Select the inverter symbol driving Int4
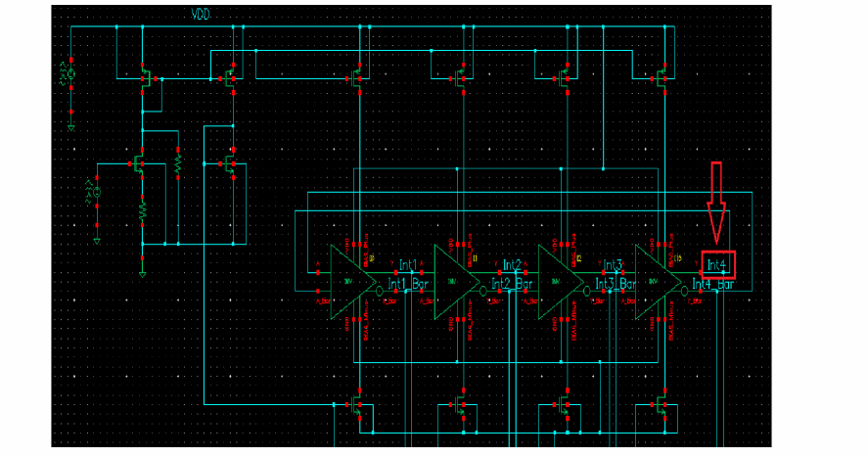This screenshot has width=868, height=457. point(658,282)
